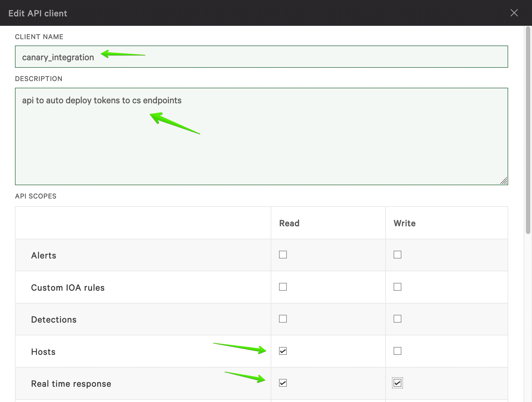Image resolution: width=532 pixels, height=402 pixels.
Task: Uncheck Real time response Write permission
Action: click(397, 383)
